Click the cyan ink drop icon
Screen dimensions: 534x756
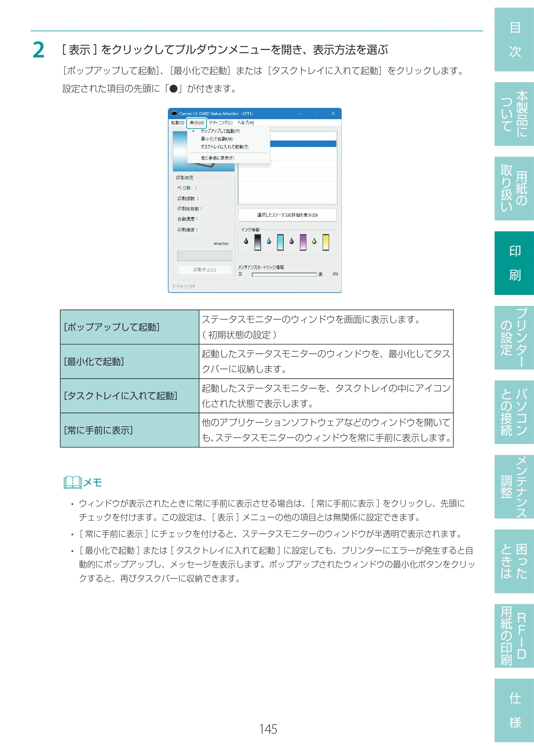pyautogui.click(x=269, y=241)
